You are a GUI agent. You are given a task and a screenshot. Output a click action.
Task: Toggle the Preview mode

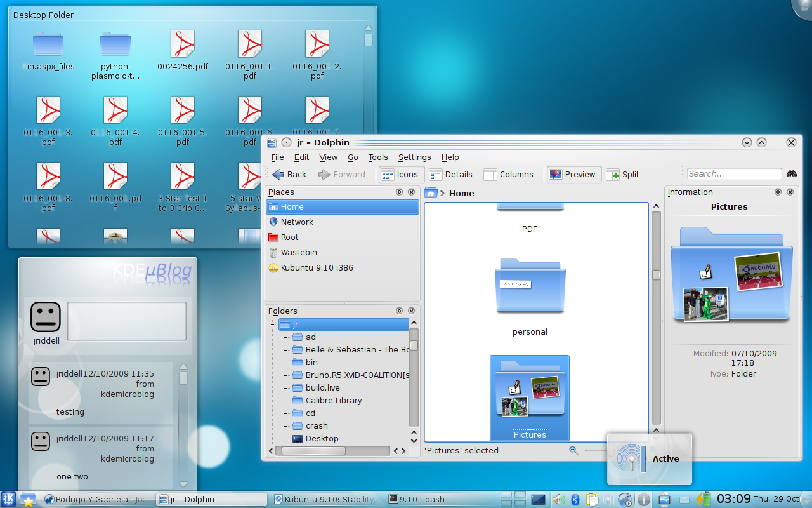(573, 174)
